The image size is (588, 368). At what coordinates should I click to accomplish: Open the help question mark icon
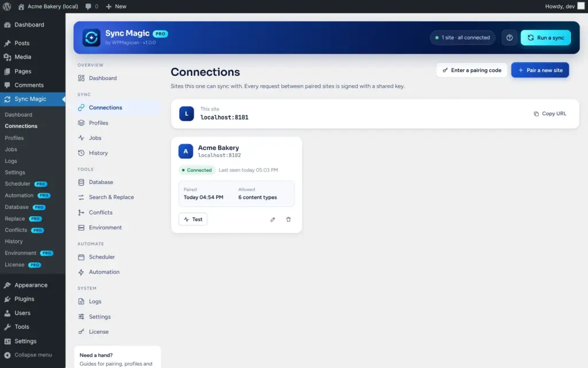coord(509,37)
